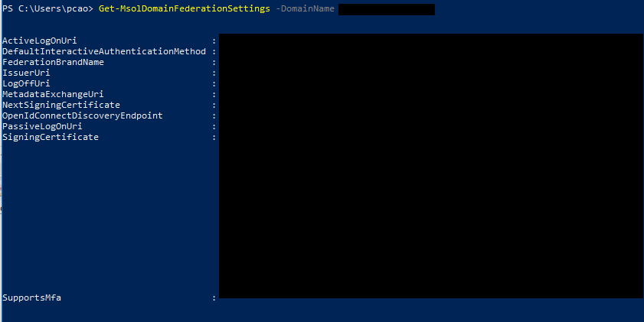
Task: Click the redacted domain name value
Action: [385, 9]
